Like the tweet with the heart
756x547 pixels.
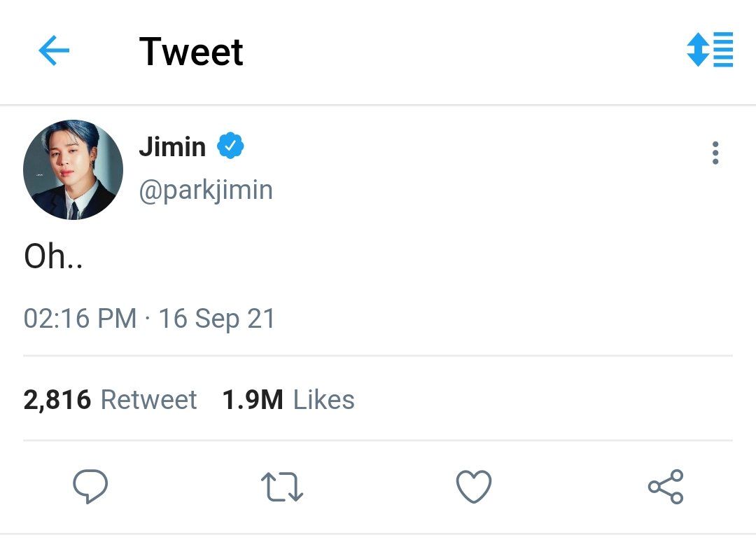coord(474,486)
